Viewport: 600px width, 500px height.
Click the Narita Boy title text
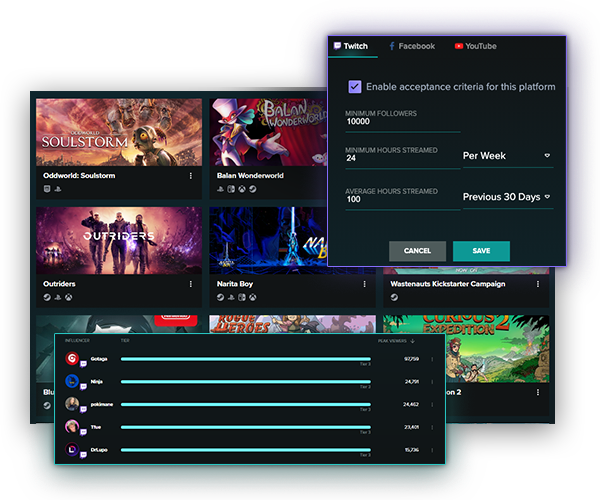click(x=235, y=284)
